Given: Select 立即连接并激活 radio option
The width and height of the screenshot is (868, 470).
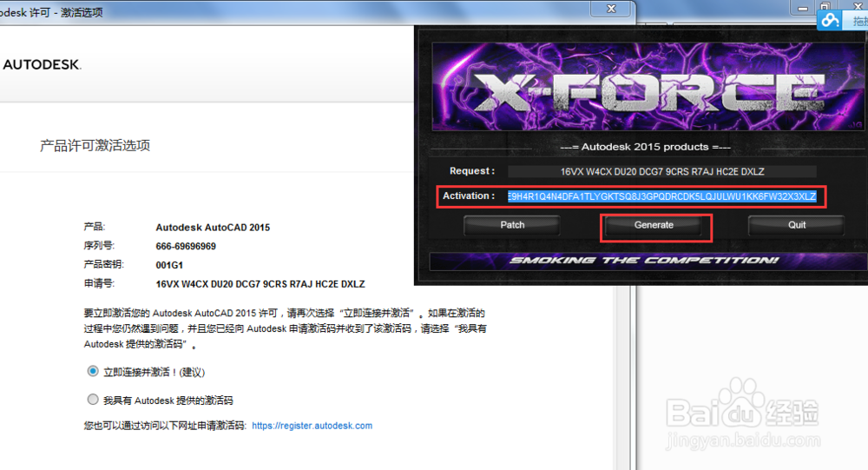Looking at the screenshot, I should (93, 371).
